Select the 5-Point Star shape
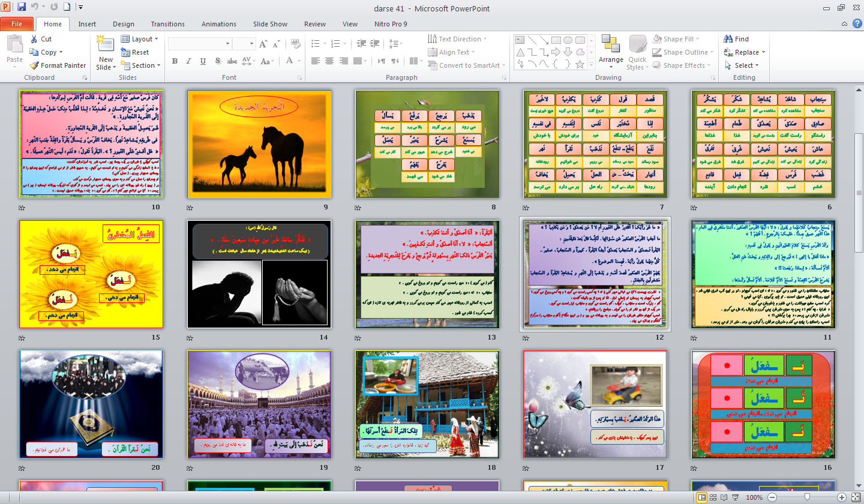Viewport: 864px width, 504px height. click(580, 63)
